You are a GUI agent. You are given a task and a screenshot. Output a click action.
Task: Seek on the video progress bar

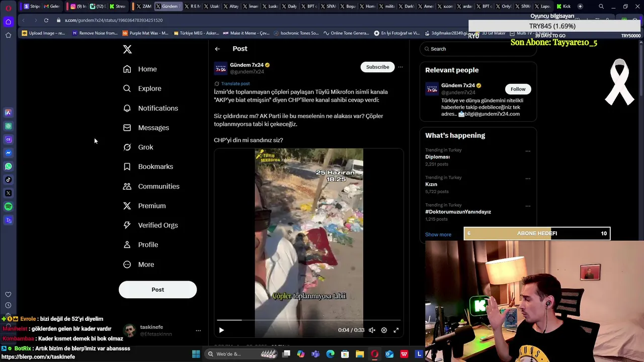[309, 320]
